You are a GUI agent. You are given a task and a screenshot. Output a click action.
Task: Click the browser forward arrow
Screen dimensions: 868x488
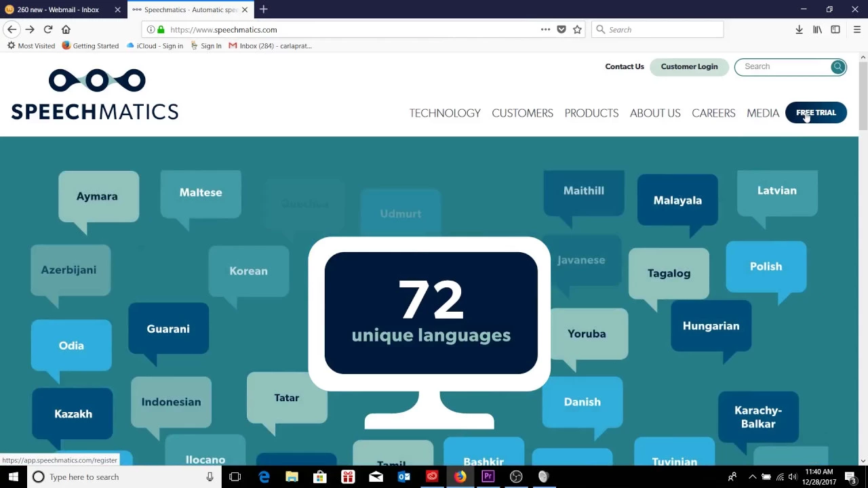pos(30,30)
